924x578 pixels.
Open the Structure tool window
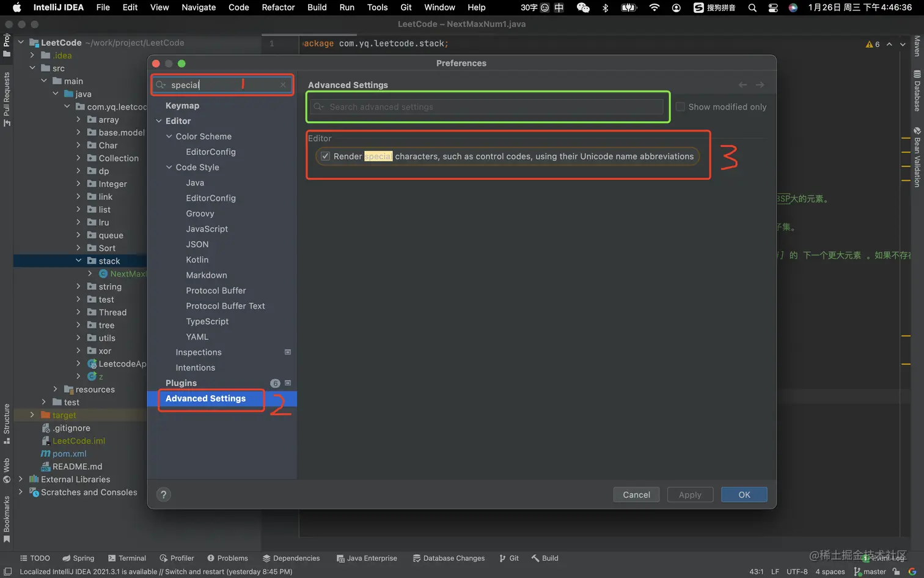pos(7,423)
